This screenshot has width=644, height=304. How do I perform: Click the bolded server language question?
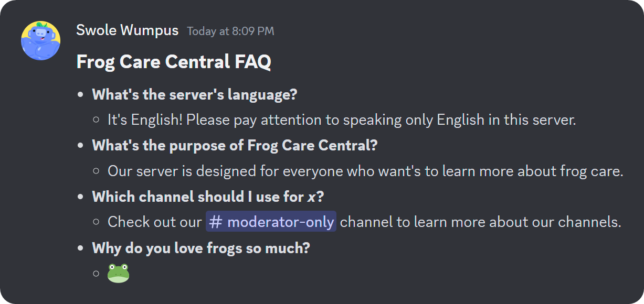tap(194, 94)
